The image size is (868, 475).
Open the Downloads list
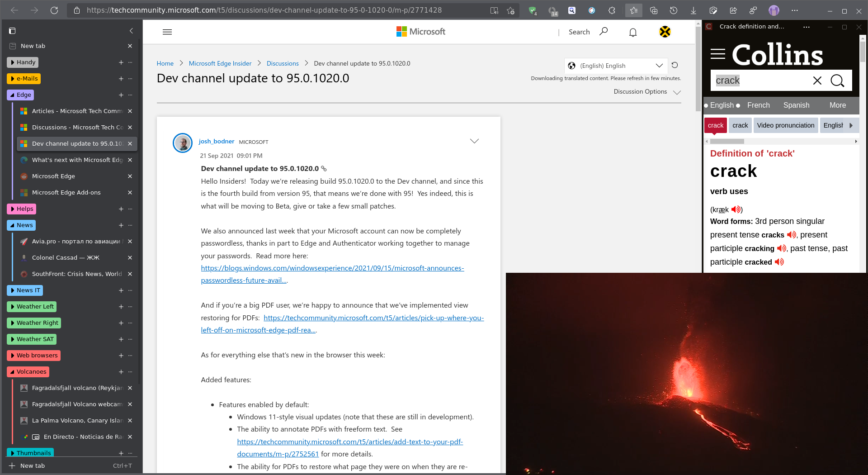[x=693, y=10]
